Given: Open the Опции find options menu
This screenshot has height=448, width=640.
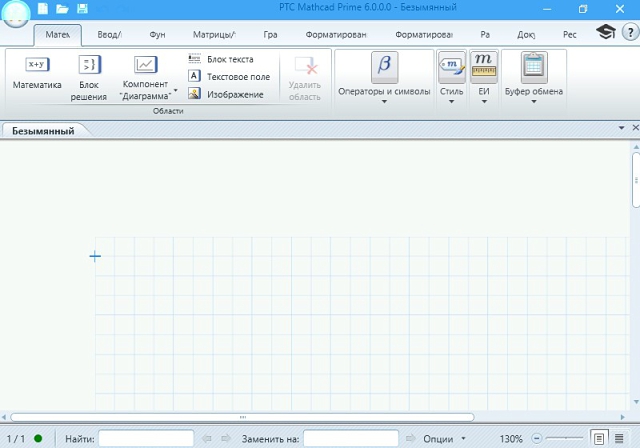Looking at the screenshot, I should pos(445,439).
